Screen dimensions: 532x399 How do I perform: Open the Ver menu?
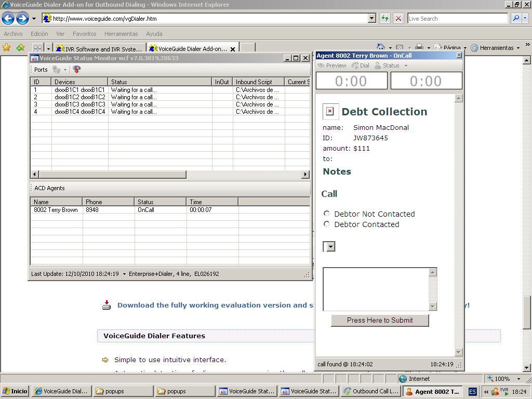[60, 34]
